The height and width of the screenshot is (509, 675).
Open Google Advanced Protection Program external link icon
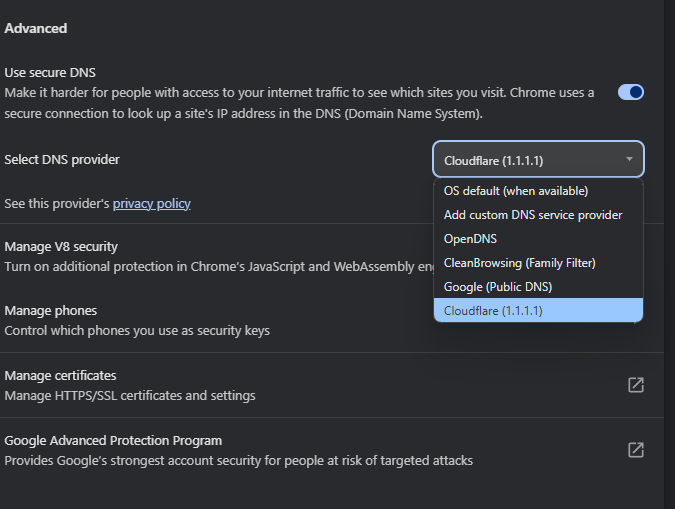(635, 450)
